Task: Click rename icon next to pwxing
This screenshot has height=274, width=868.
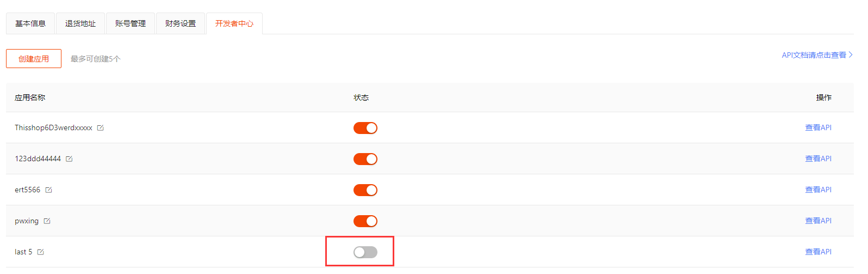Action: coord(47,221)
